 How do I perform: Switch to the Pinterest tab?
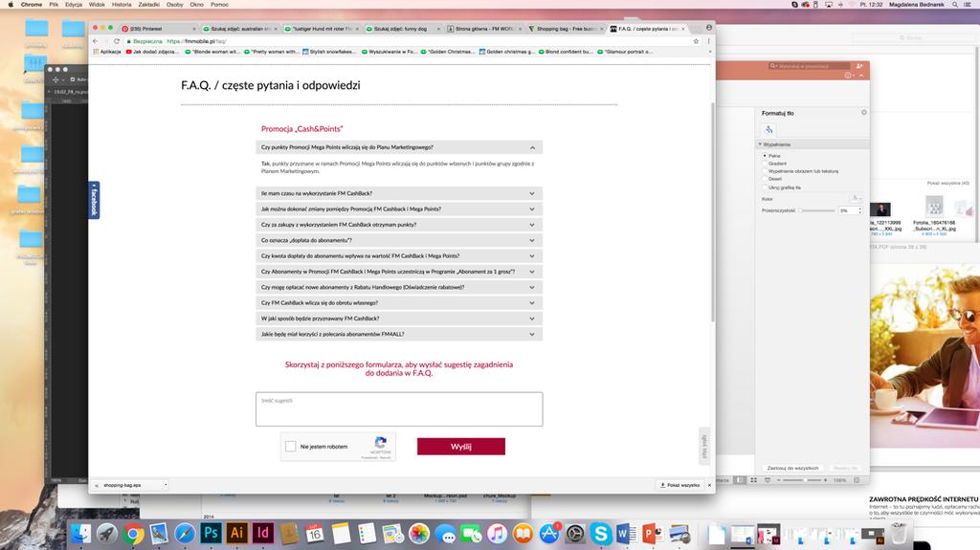156,29
